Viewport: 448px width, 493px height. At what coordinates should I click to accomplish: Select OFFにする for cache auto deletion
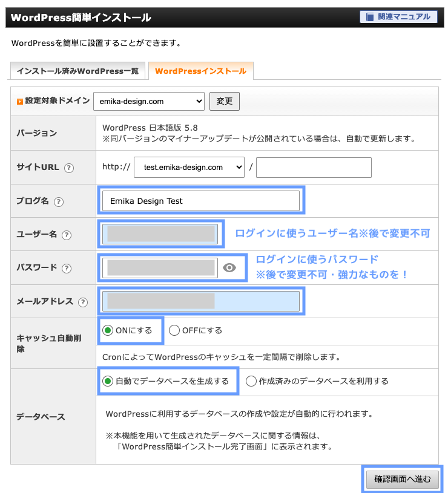click(174, 330)
